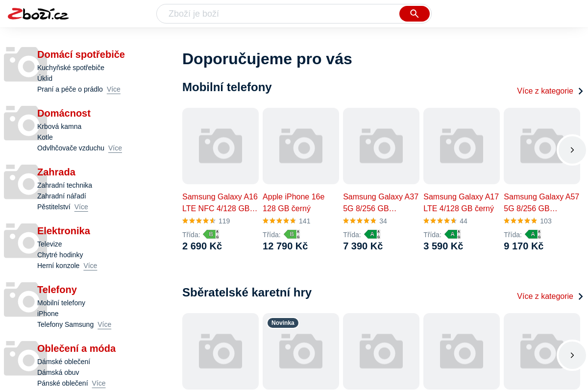Image resolution: width=588 pixels, height=392 pixels.
Task: Open Apple iPhone 16e 128 GB černý title
Action: point(294,202)
